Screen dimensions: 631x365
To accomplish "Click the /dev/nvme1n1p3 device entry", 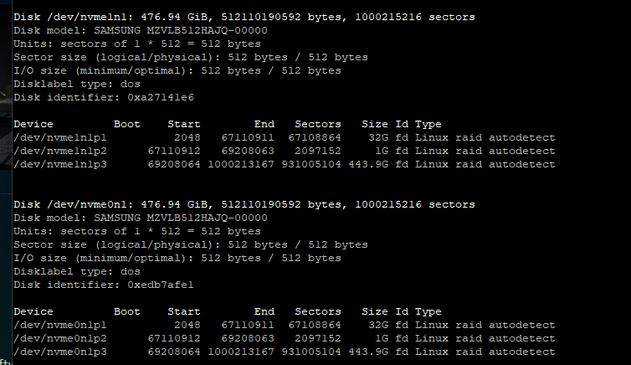I will (60, 165).
